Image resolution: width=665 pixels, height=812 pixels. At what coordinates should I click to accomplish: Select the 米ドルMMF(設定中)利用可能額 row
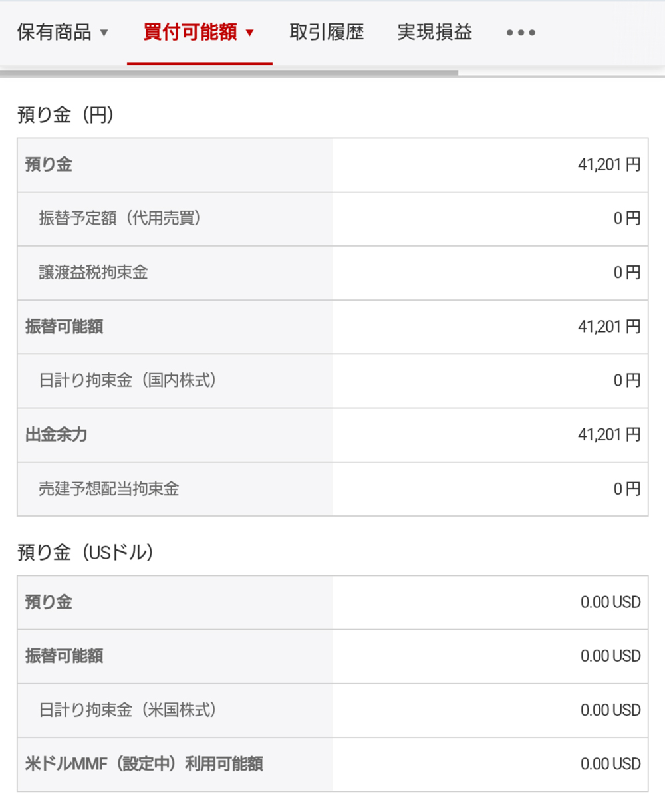point(332,764)
